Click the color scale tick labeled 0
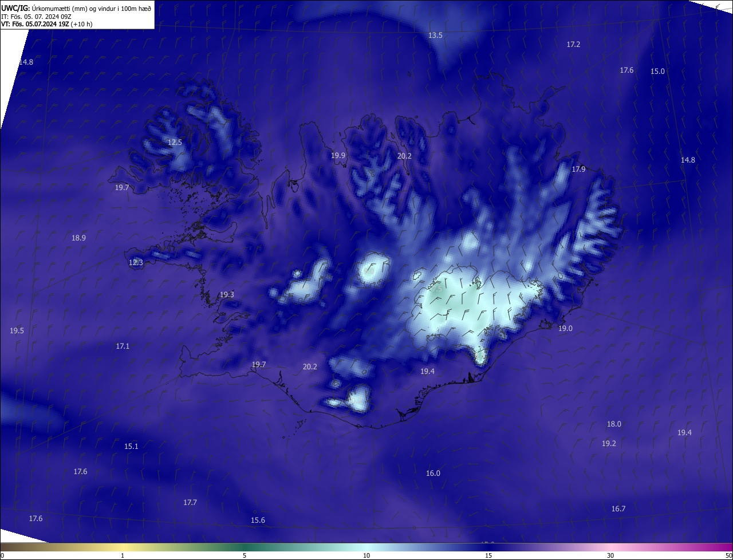Viewport: 733px width, 560px height. tap(2, 556)
